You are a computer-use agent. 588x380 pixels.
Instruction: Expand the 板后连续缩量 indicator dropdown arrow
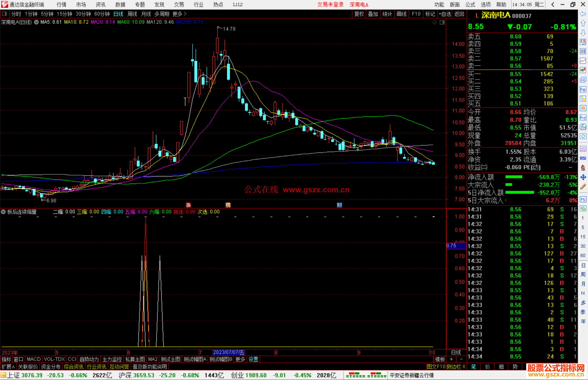pos(4,212)
